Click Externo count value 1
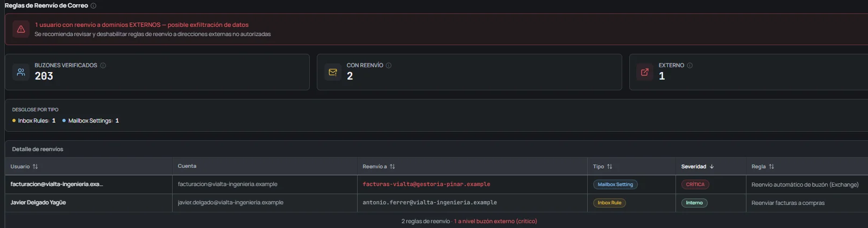Screen dimensions: 868x228 (662, 76)
